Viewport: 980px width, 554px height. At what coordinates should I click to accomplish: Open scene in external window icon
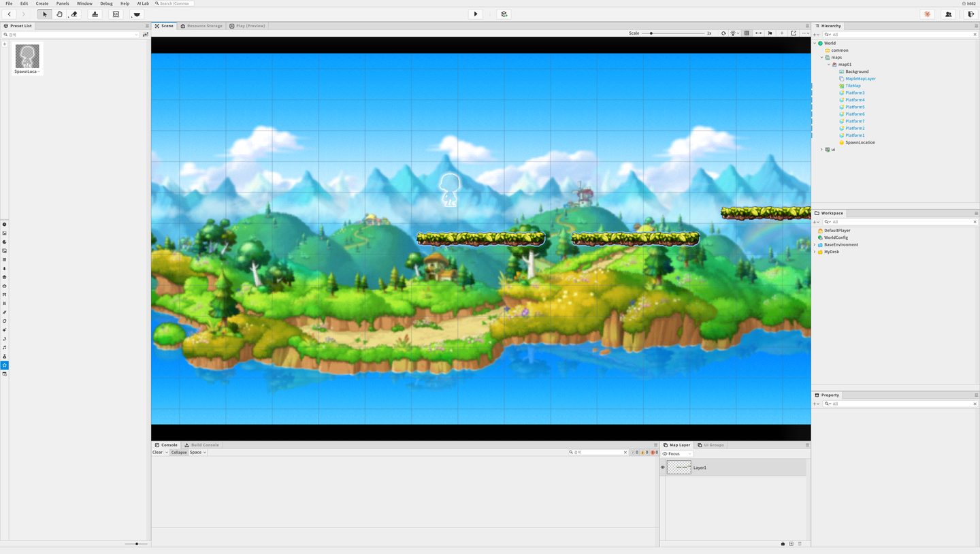click(794, 33)
